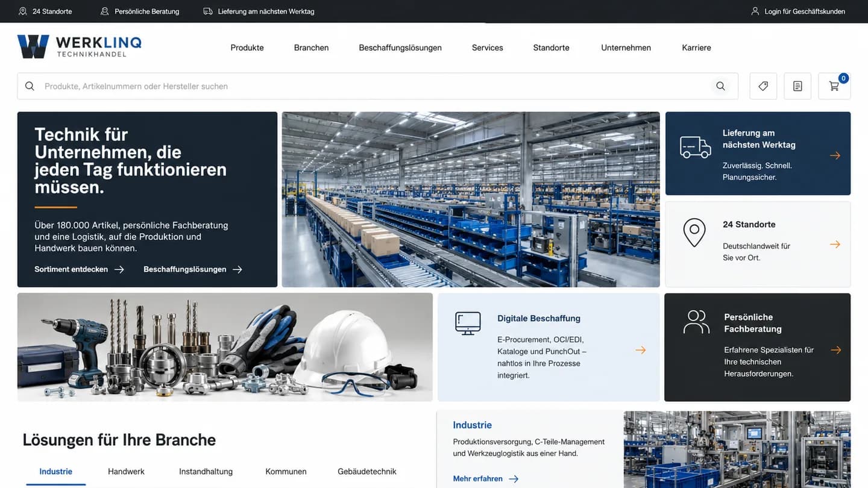The height and width of the screenshot is (488, 868).
Task: Click the advisor icon beside Persönliche Beratung in top bar
Action: point(105,11)
